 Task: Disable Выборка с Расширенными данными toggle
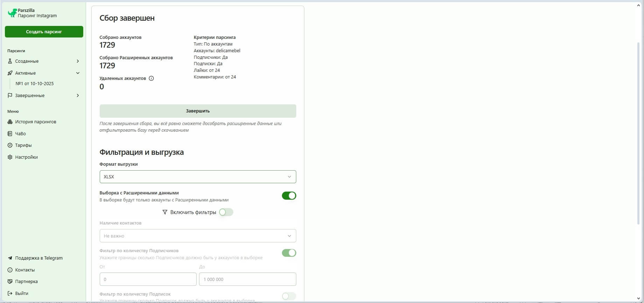pyautogui.click(x=289, y=196)
